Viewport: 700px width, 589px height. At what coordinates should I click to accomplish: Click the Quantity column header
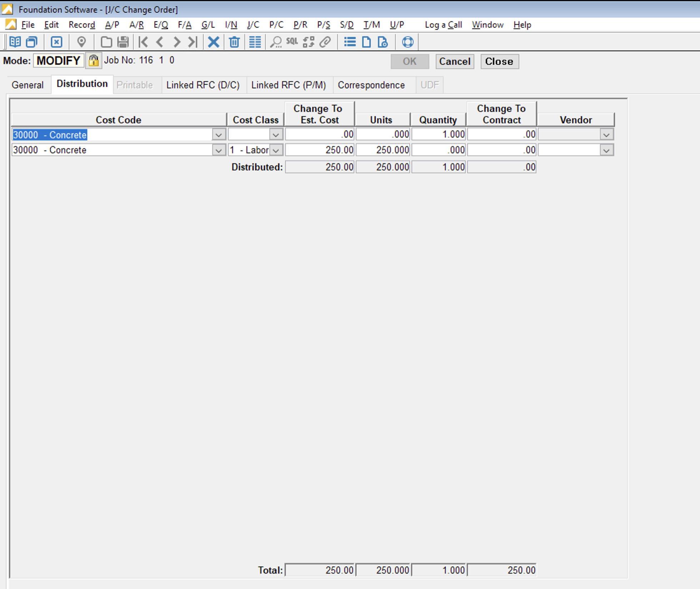tap(438, 120)
